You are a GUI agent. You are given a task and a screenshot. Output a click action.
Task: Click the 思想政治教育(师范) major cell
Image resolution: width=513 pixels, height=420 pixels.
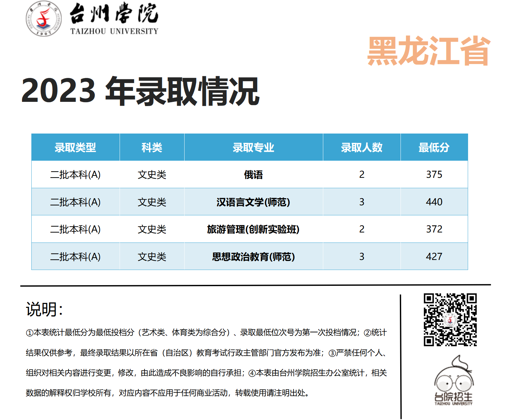253,257
